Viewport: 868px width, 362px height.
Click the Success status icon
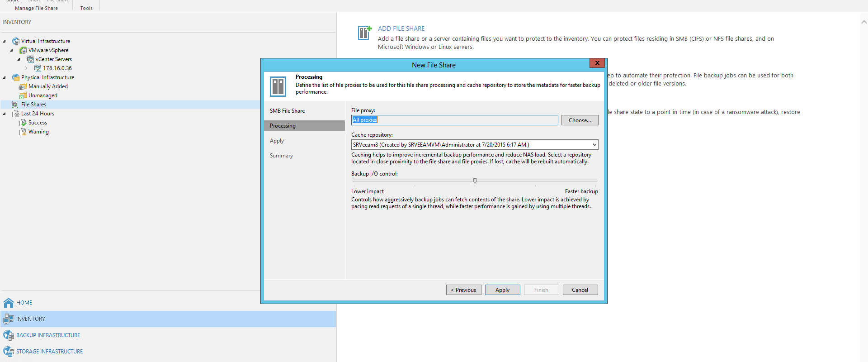[23, 123]
